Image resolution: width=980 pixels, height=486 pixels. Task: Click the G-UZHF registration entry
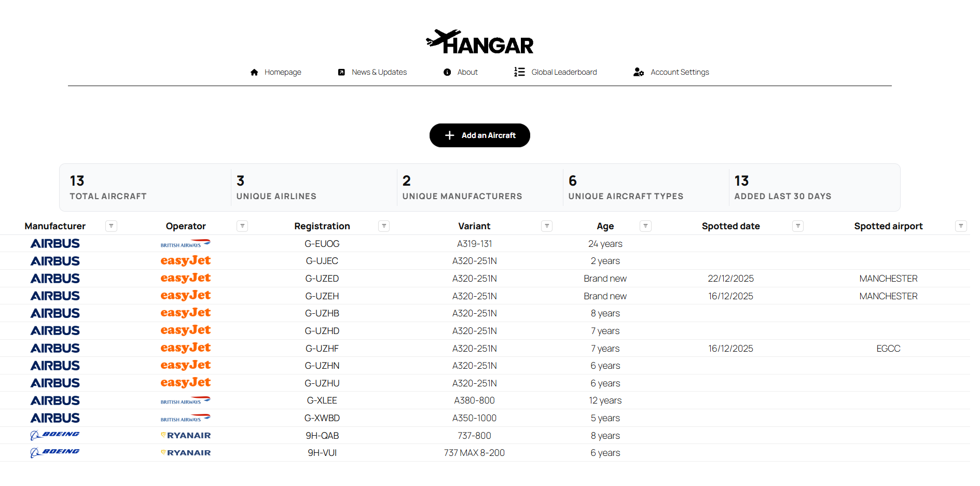coord(322,348)
